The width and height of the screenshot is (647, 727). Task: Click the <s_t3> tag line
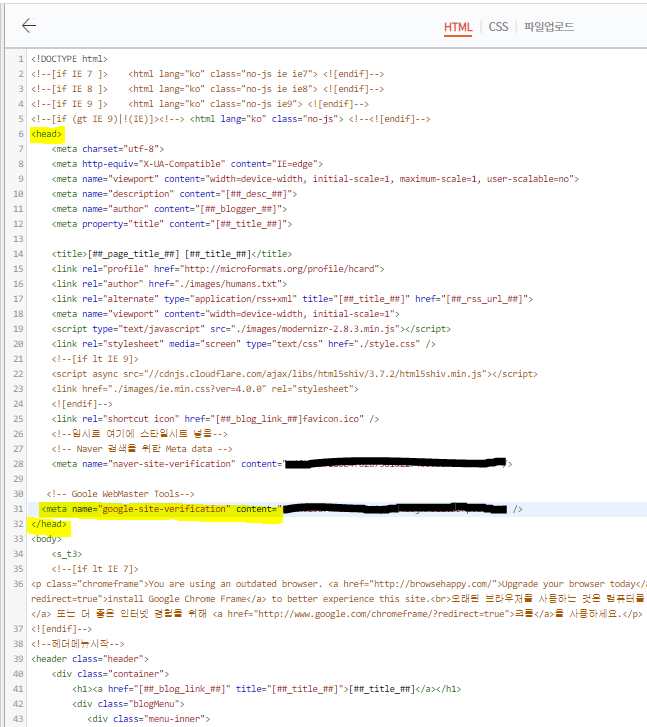(x=67, y=554)
